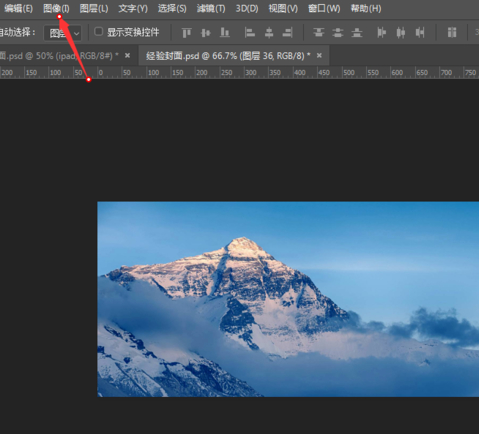
Task: Click distribute top edges icon
Action: click(319, 33)
